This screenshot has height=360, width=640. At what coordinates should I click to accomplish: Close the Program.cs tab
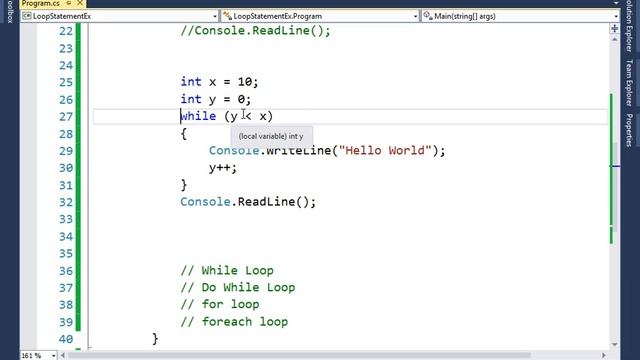pyautogui.click(x=80, y=3)
